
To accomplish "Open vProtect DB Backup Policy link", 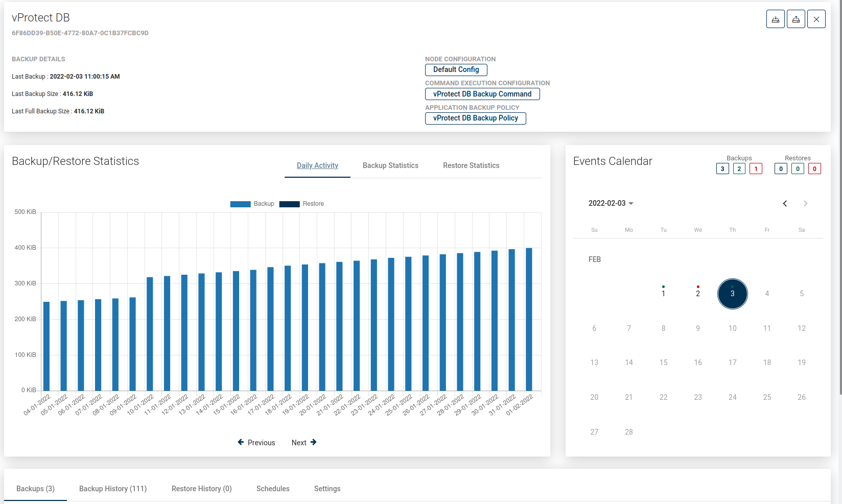I will pos(475,118).
